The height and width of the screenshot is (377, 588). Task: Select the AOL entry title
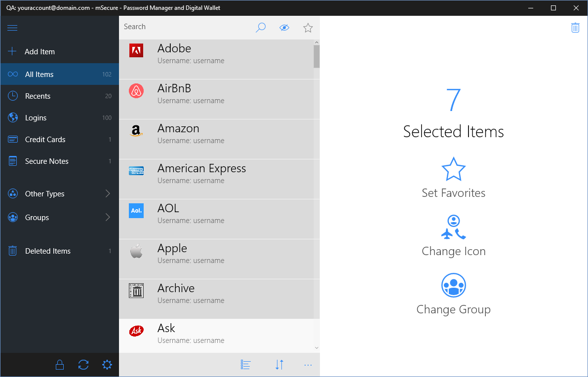(168, 208)
